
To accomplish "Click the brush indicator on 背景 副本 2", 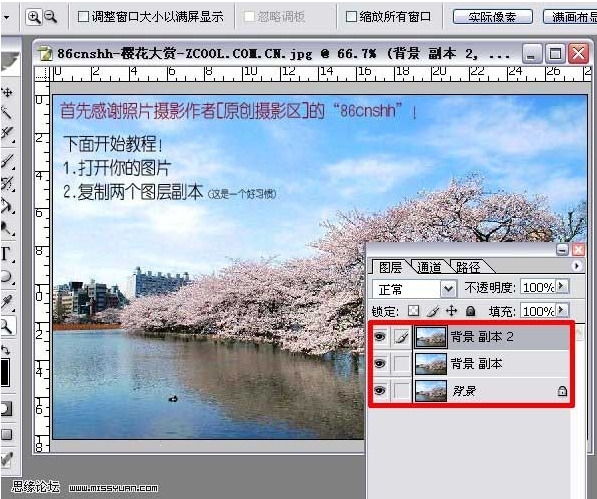I will tap(401, 337).
